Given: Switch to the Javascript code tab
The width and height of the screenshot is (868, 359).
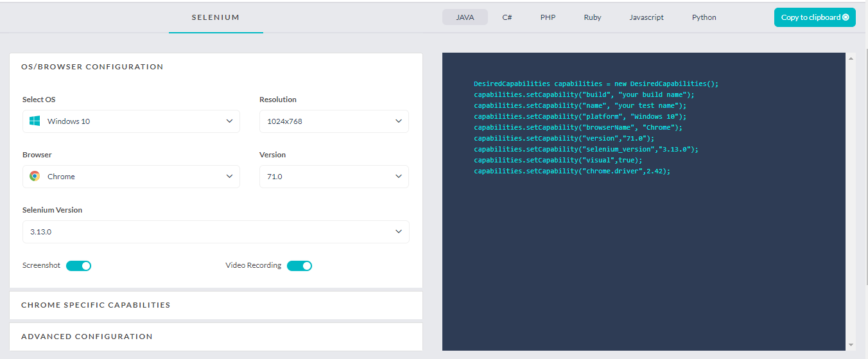Looking at the screenshot, I should click(x=646, y=17).
